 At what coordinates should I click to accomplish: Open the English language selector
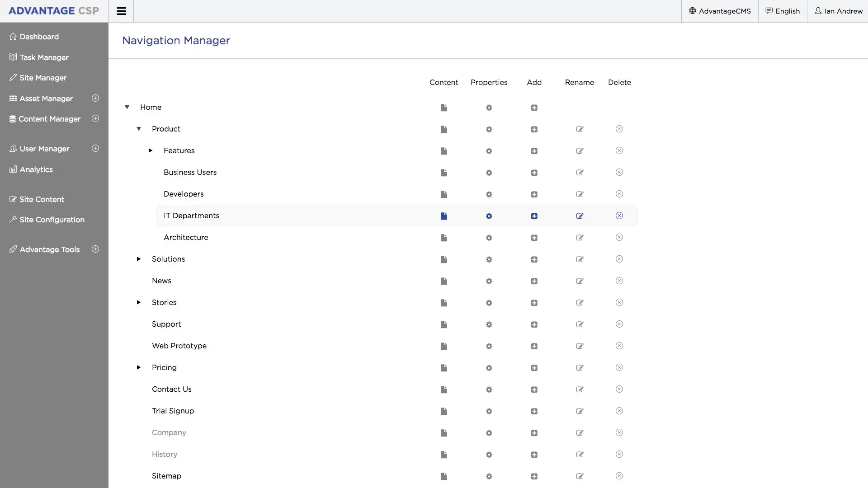(x=783, y=11)
